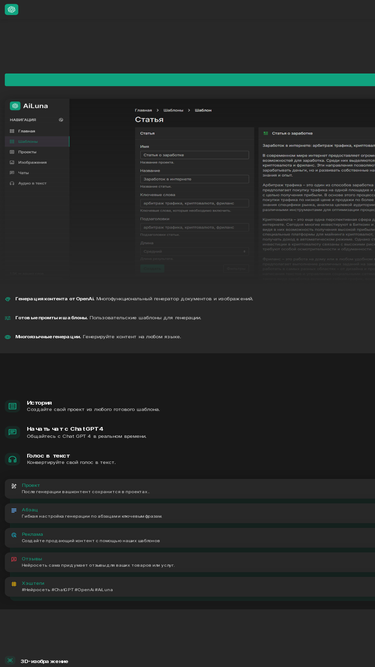Click the Ключевые слова input field
Image resolution: width=375 pixels, height=667 pixels.
pyautogui.click(x=194, y=203)
